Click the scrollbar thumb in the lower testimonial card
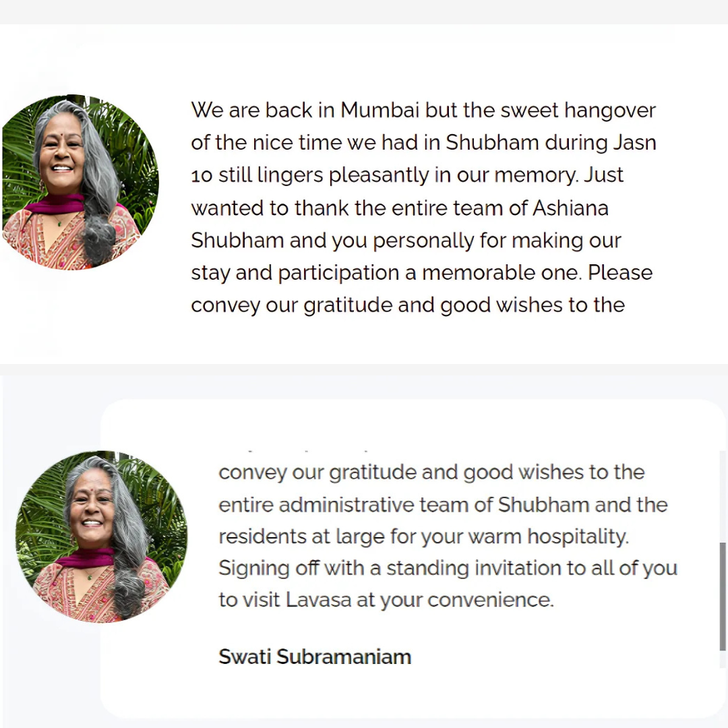Viewport: 728px width, 728px height. click(723, 597)
